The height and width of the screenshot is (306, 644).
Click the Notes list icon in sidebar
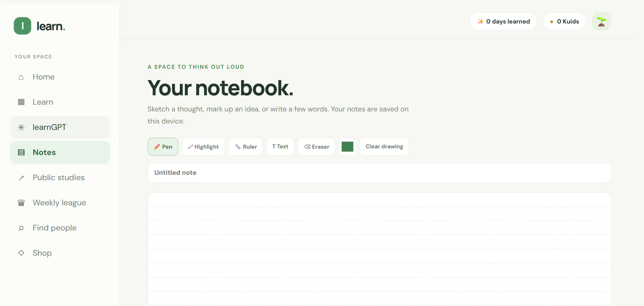[21, 152]
